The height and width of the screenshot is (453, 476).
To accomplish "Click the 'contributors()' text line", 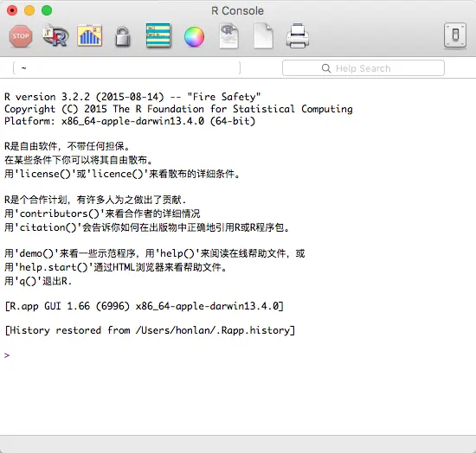I will (x=102, y=214).
